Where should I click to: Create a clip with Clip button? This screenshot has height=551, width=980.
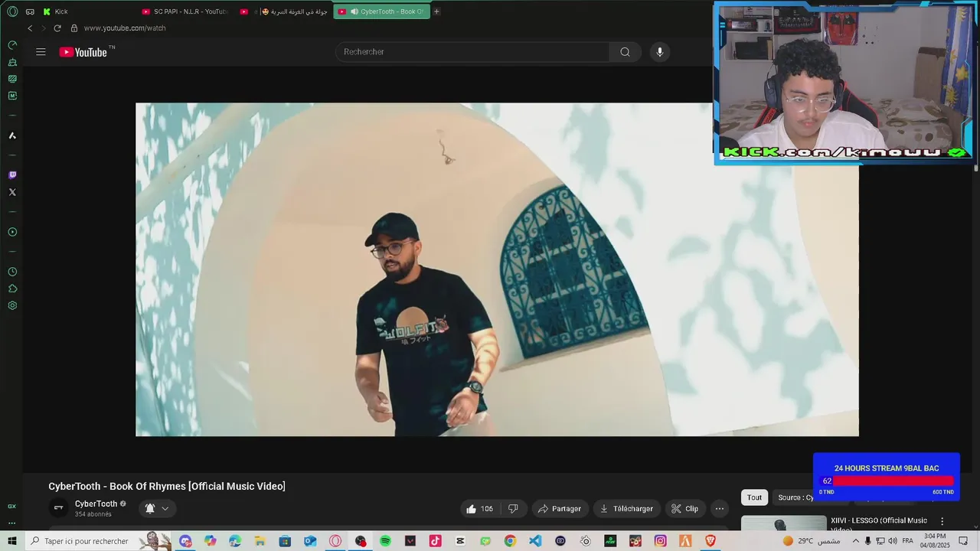pos(684,509)
